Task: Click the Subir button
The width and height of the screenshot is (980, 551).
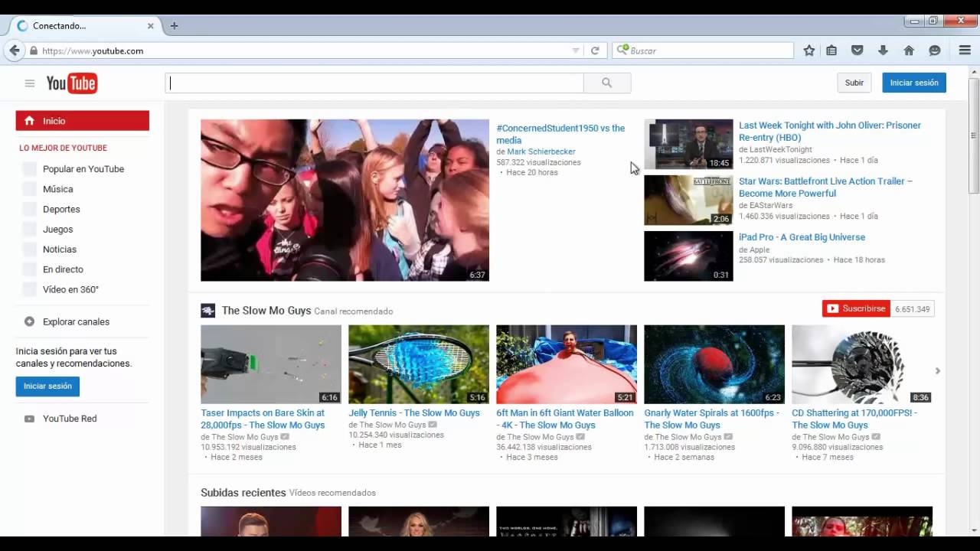Action: click(854, 83)
